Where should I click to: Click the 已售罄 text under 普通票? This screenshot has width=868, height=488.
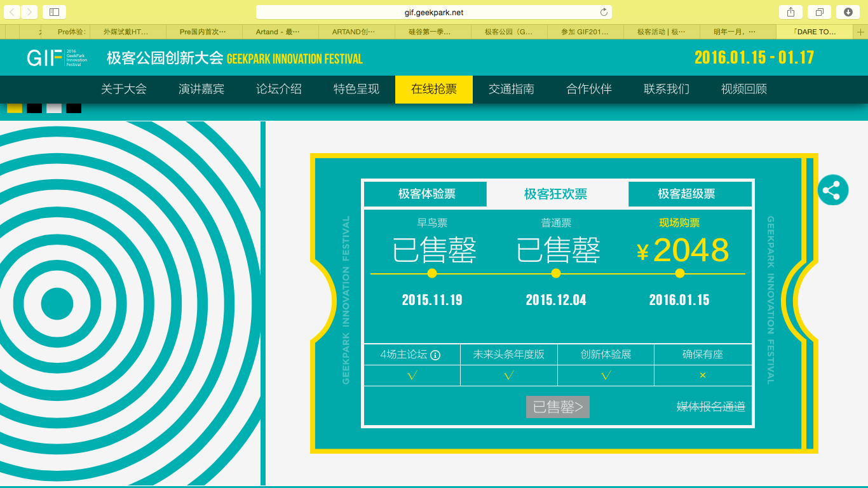coord(558,250)
